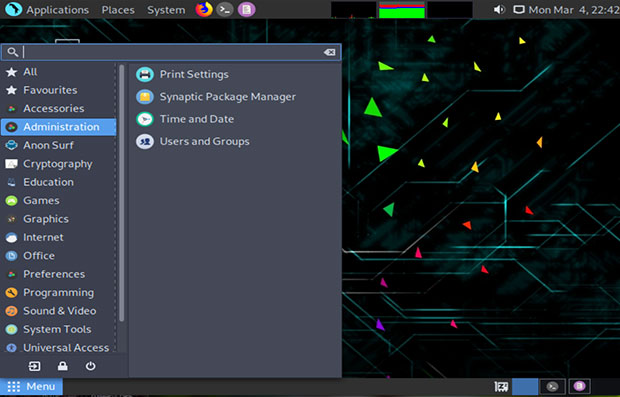Click the Sound & Video music icon
620x397 pixels.
11,311
